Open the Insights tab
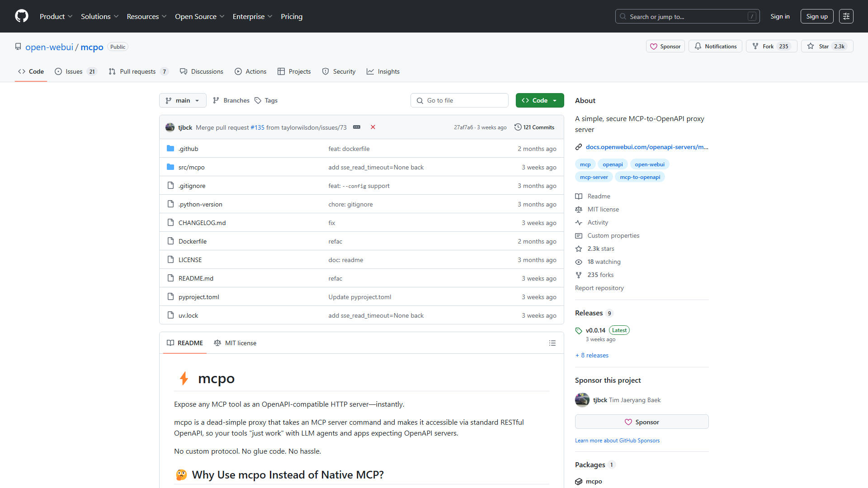Image resolution: width=868 pixels, height=488 pixels. (x=383, y=71)
